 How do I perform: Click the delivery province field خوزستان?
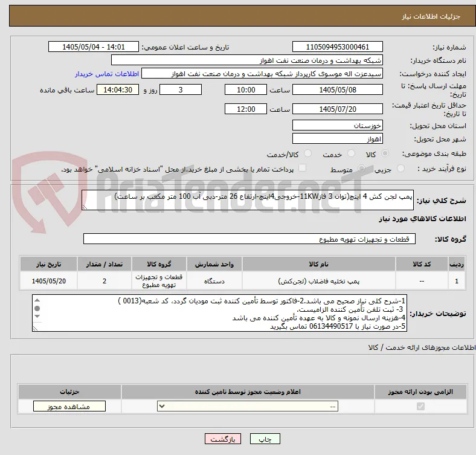[x=337, y=126]
